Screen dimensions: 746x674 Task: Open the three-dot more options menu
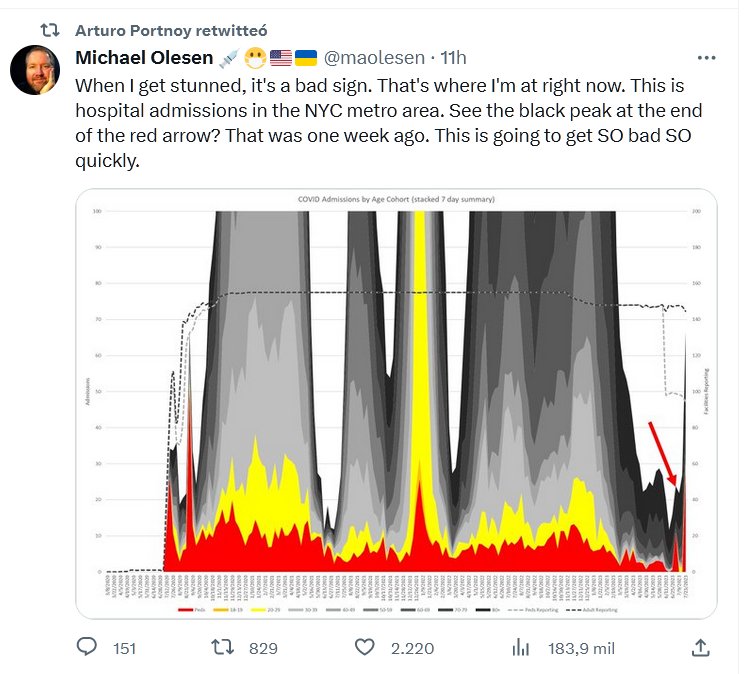(x=706, y=58)
